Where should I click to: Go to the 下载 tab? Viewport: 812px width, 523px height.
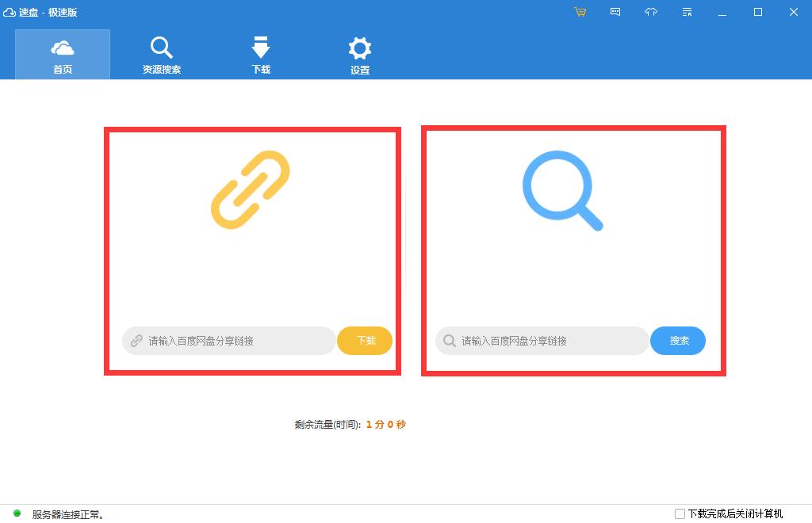pos(261,55)
